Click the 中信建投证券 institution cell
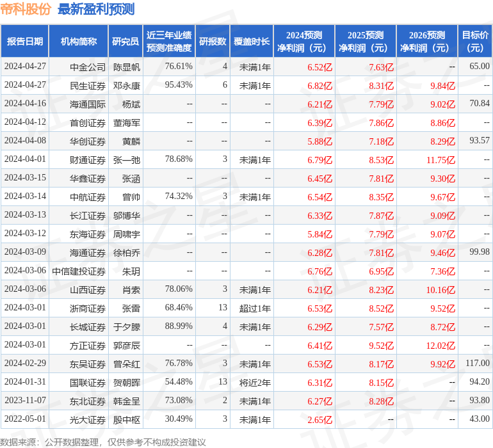This screenshot has height=448, width=493. [x=79, y=271]
